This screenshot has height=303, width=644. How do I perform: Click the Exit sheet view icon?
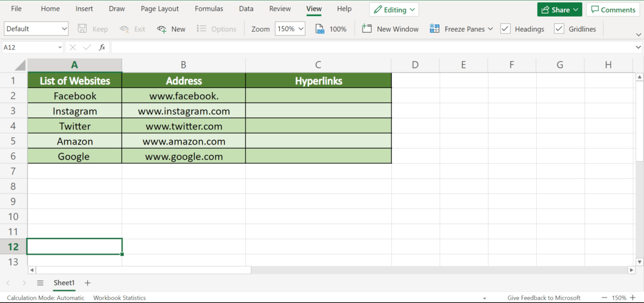[124, 29]
